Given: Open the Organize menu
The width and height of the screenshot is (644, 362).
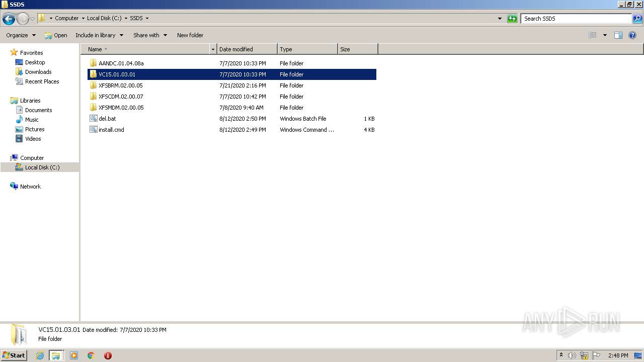Looking at the screenshot, I should click(21, 35).
